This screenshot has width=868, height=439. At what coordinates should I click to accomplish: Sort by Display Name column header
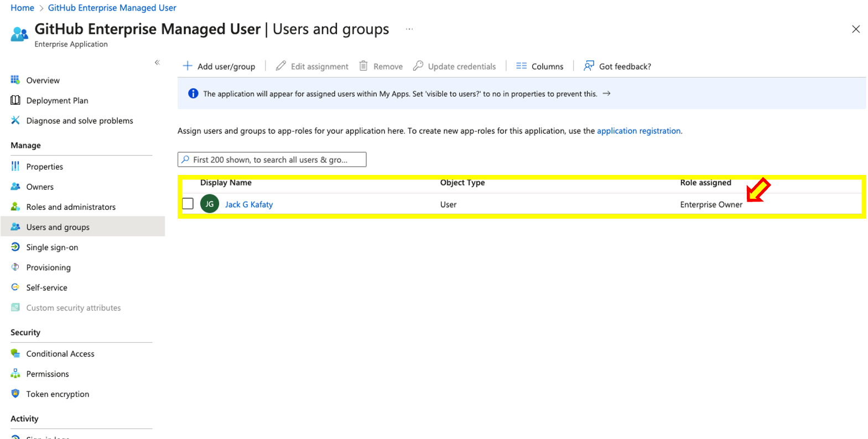point(226,183)
